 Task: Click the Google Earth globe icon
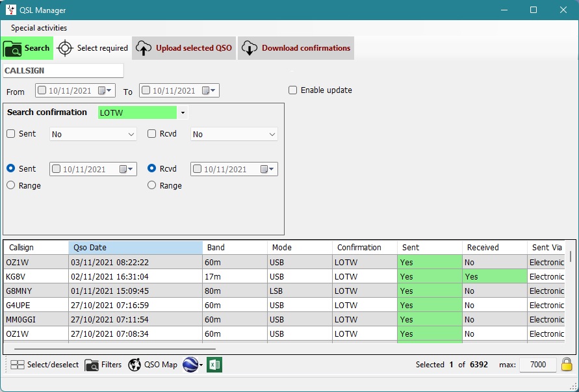click(x=190, y=365)
